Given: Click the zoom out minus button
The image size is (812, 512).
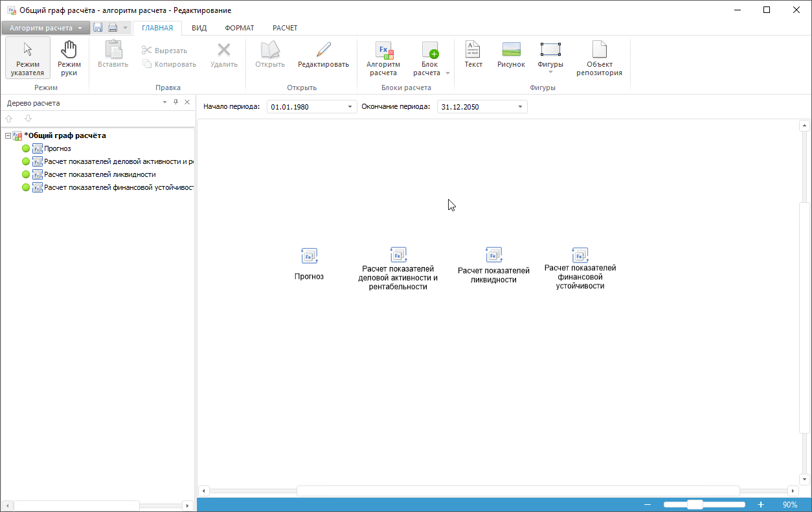Looking at the screenshot, I should (648, 505).
